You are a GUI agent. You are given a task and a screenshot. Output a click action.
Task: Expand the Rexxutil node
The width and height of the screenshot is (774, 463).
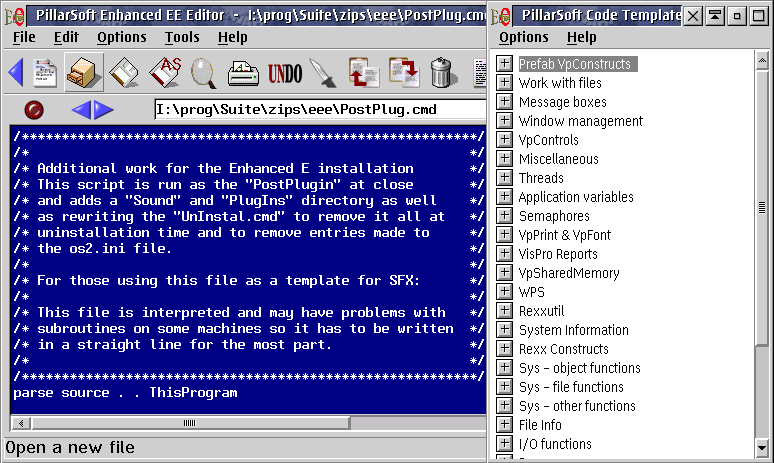(x=504, y=310)
